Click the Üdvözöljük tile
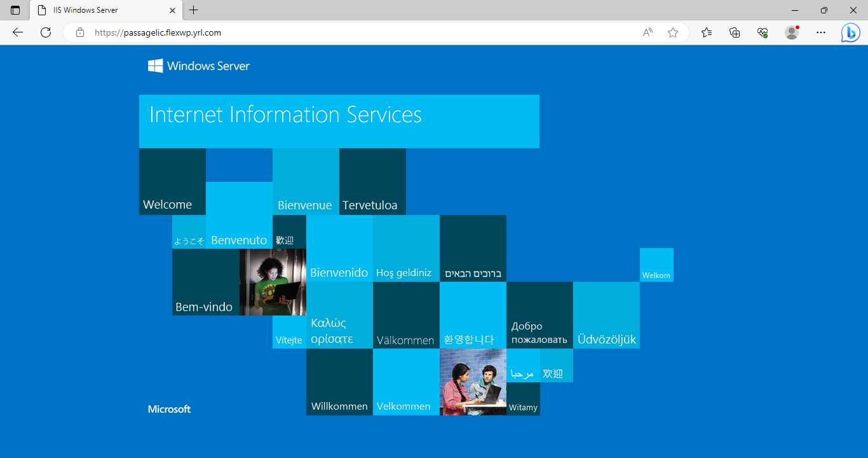 tap(606, 315)
